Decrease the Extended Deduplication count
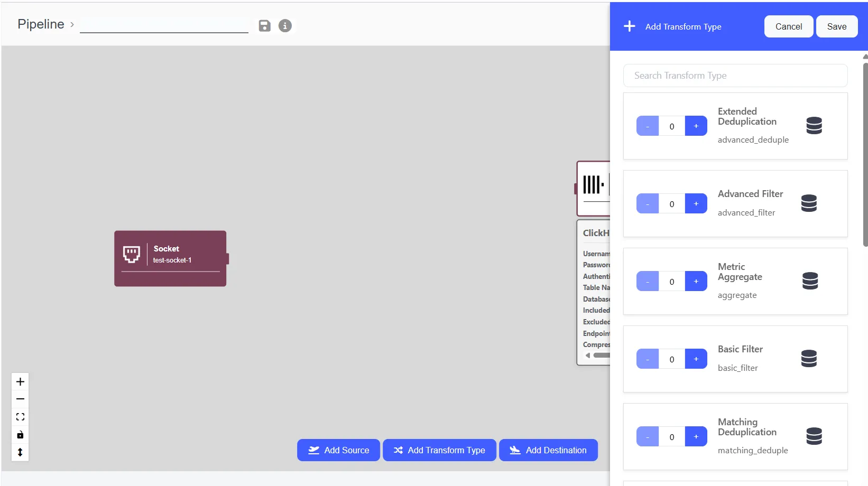868x486 pixels. [648, 126]
